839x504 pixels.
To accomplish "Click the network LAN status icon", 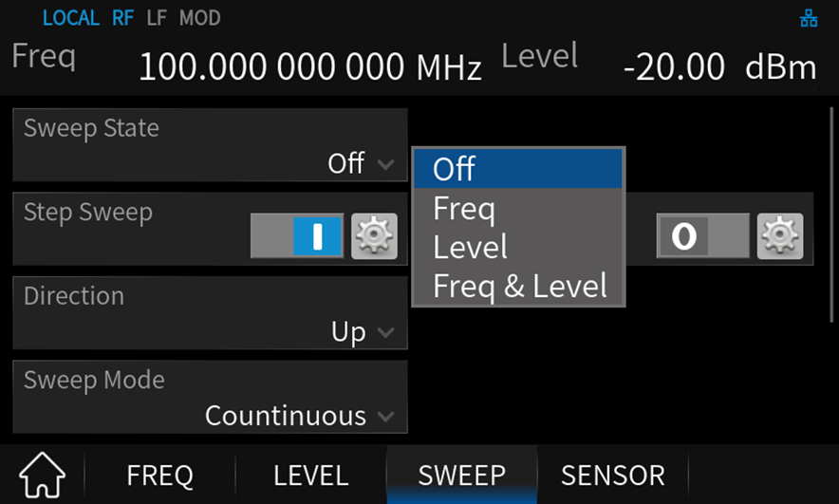I will click(x=809, y=19).
